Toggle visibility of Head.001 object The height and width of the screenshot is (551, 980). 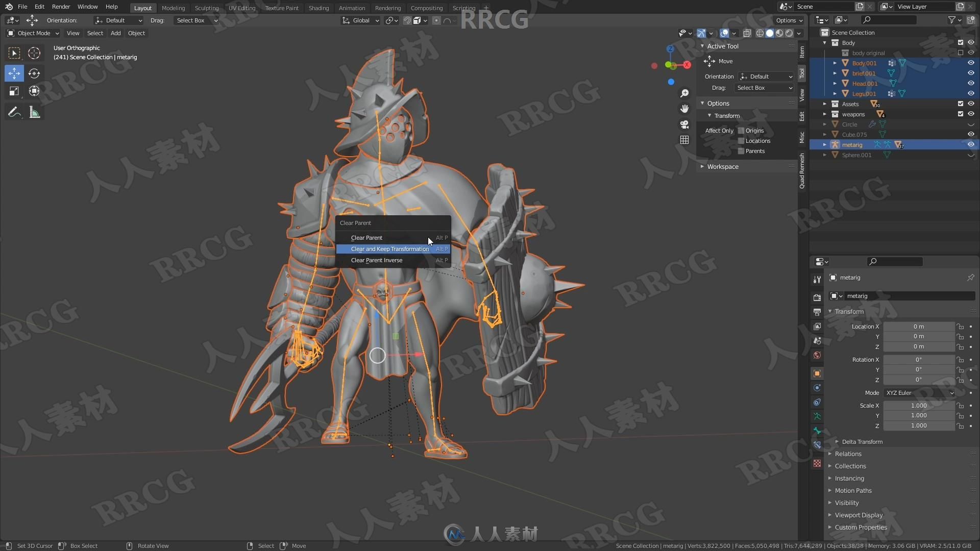[x=971, y=83]
